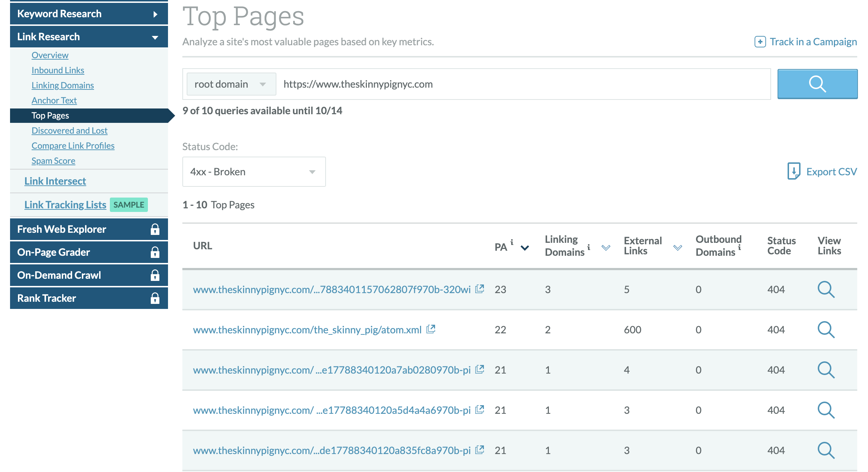Open the URL ending a835fc8a970b-pi
This screenshot has height=472, width=868.
(x=332, y=450)
